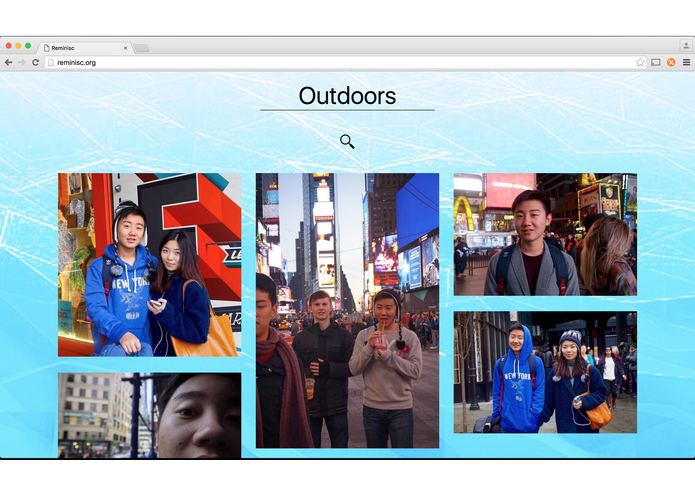Open photo of man in gray blazer
This screenshot has height=494, width=695.
coord(545,234)
